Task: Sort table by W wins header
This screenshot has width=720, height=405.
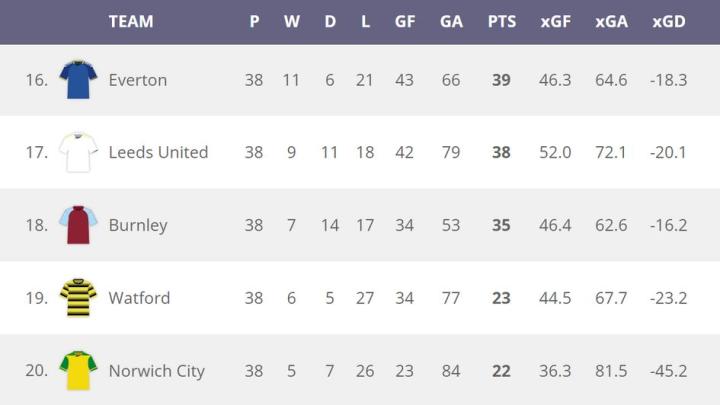Action: pyautogui.click(x=291, y=21)
